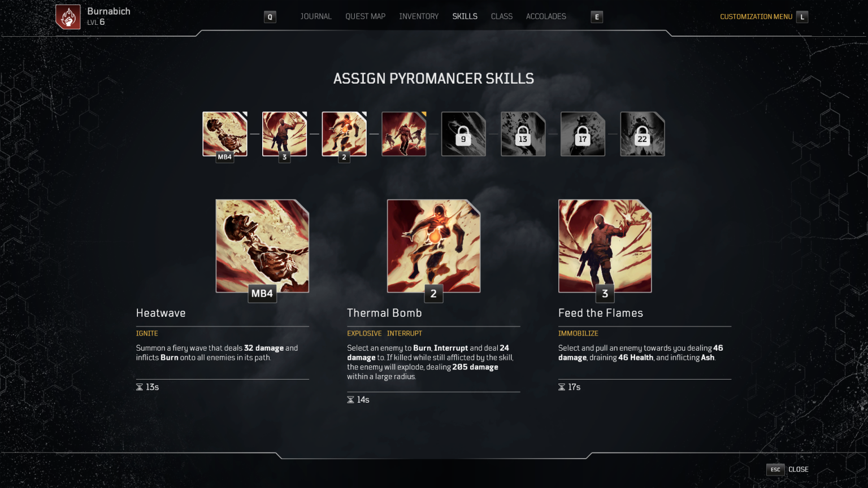Switch to the Journal tab
The width and height of the screenshot is (868, 488).
coord(316,16)
